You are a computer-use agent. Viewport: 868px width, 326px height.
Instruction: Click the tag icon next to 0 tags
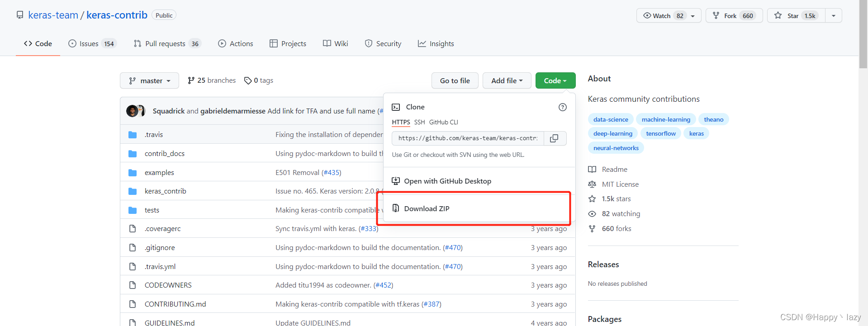coord(248,80)
